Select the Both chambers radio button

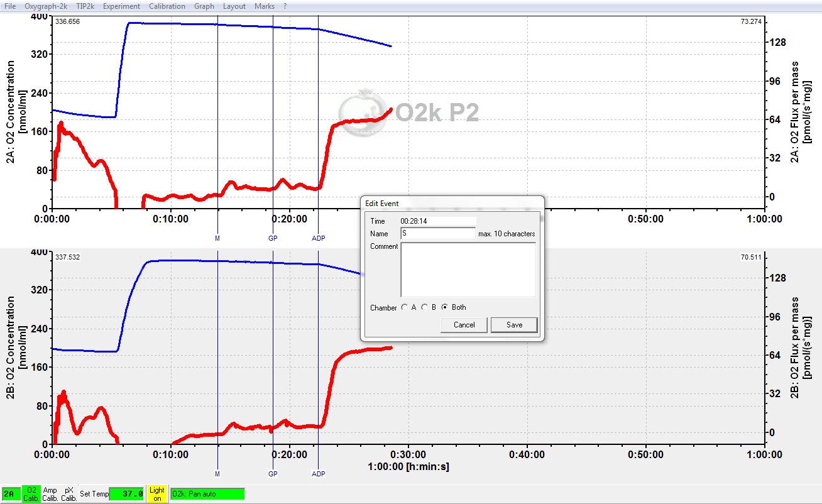pos(445,307)
